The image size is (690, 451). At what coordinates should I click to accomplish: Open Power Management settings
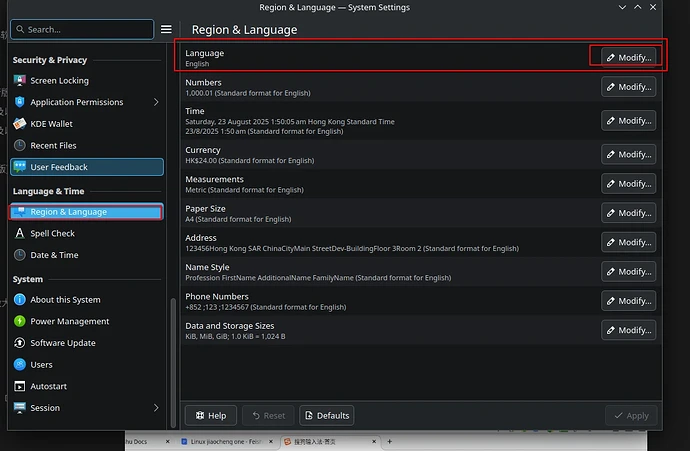coord(69,322)
